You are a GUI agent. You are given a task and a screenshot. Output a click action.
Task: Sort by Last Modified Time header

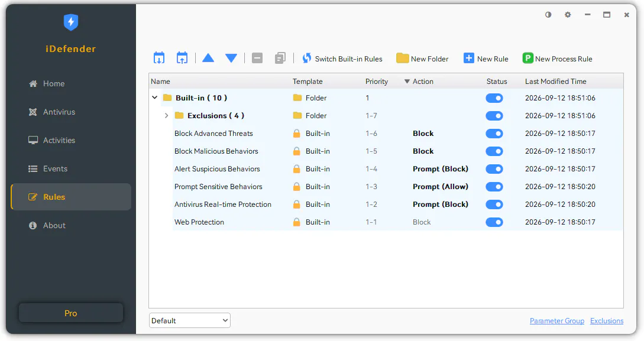[x=555, y=81]
